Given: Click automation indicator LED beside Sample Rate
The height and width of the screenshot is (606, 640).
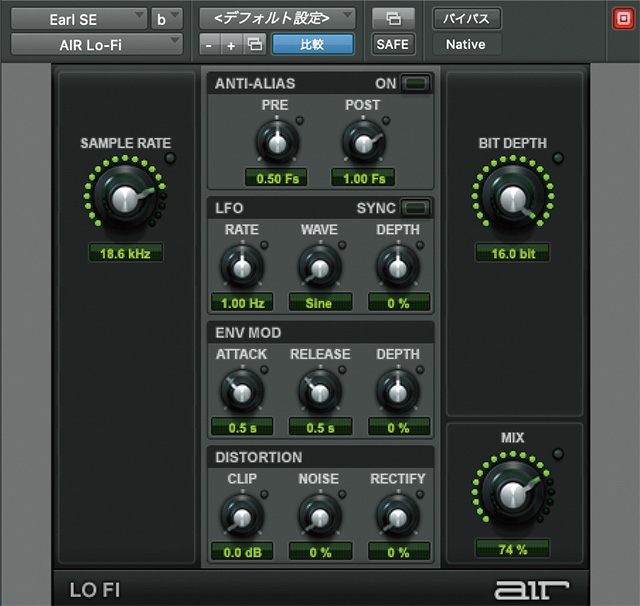Looking at the screenshot, I should (170, 158).
